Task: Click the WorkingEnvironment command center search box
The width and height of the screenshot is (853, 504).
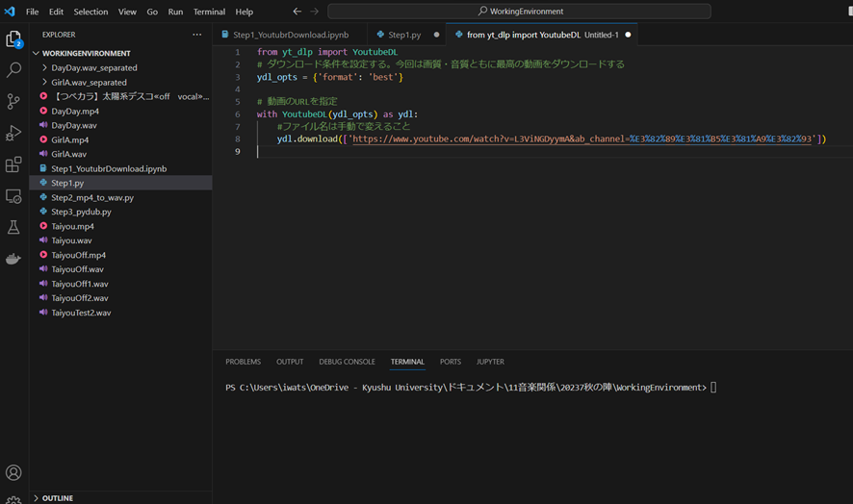Action: tap(519, 12)
